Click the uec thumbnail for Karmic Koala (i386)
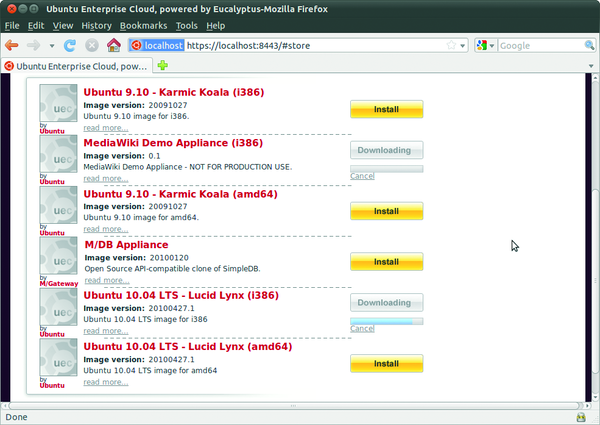The width and height of the screenshot is (600, 425). point(59,103)
